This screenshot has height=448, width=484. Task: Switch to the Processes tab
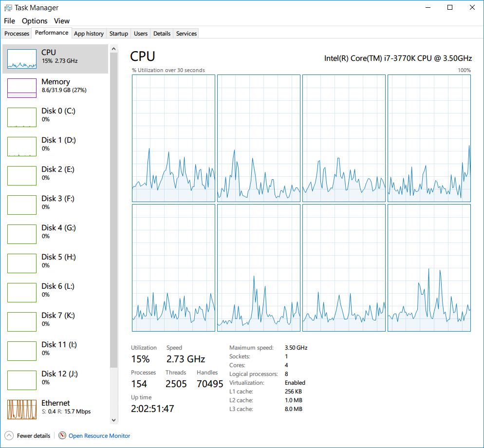point(17,33)
